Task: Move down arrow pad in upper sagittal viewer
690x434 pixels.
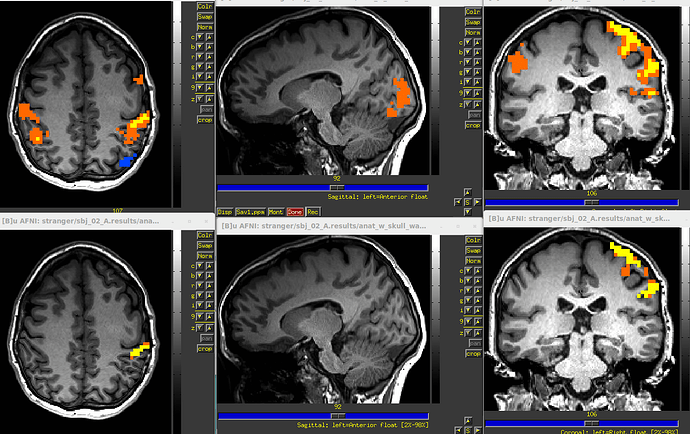Action: pyautogui.click(x=468, y=212)
